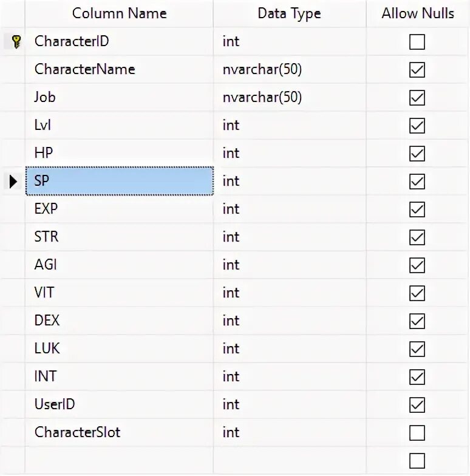Select the SP column name cell
The height and width of the screenshot is (476, 470).
pos(119,181)
